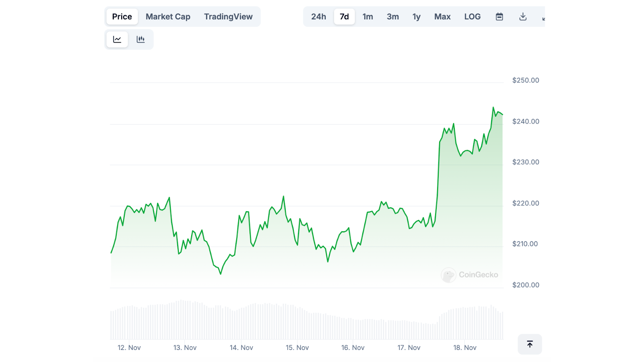Select the Market Cap tab
Image resolution: width=644 pixels, height=362 pixels.
point(168,16)
